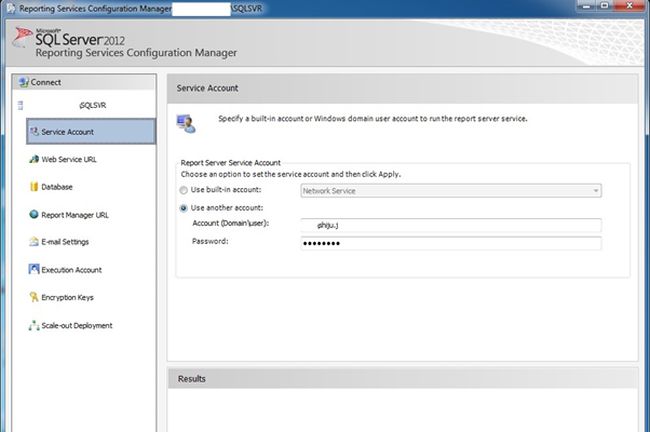Click the Account (Domain\user) input field
Viewport: 650px width, 432px height.
coord(451,225)
